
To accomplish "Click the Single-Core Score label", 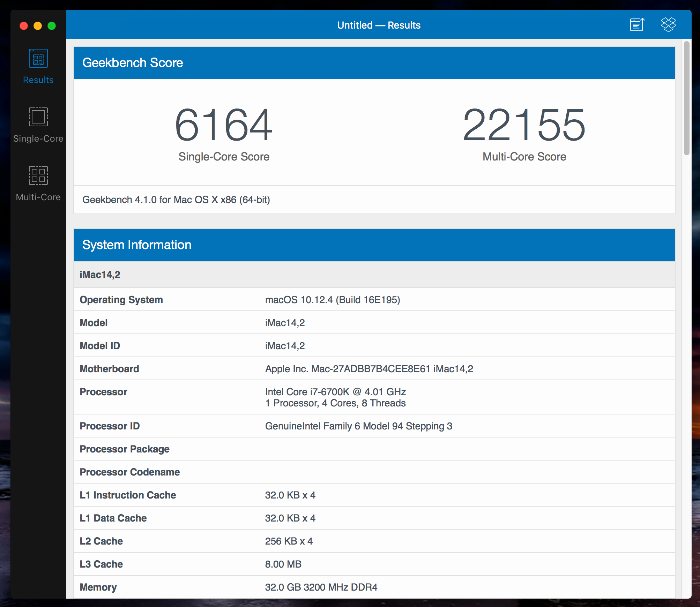I will (x=224, y=157).
